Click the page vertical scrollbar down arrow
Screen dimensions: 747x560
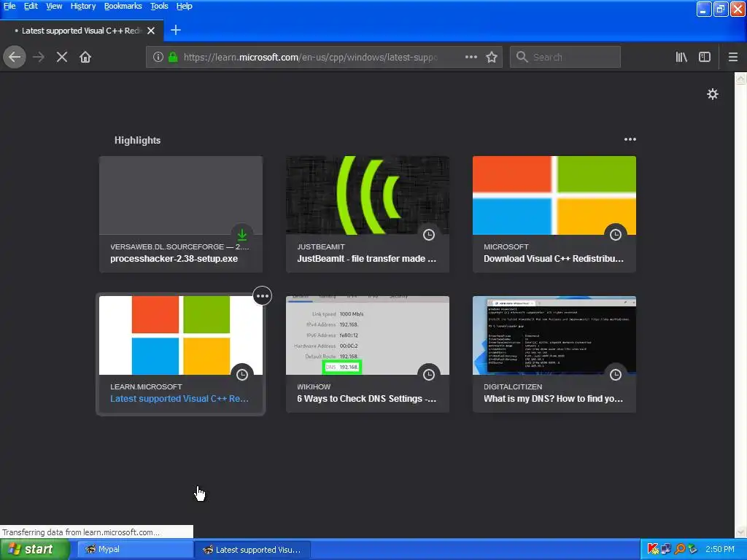tap(741, 532)
